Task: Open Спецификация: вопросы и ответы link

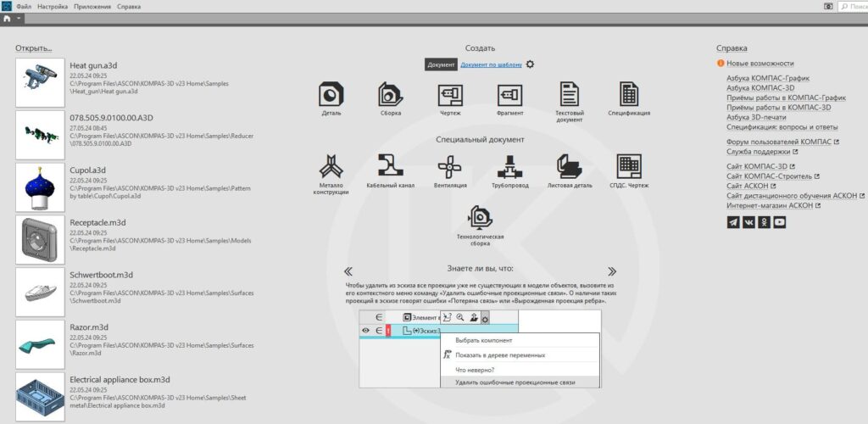Action: tap(782, 126)
